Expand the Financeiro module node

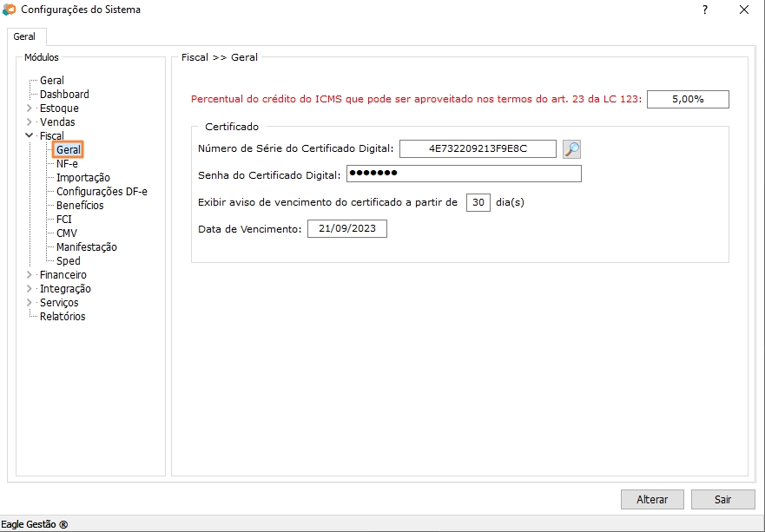[30, 274]
